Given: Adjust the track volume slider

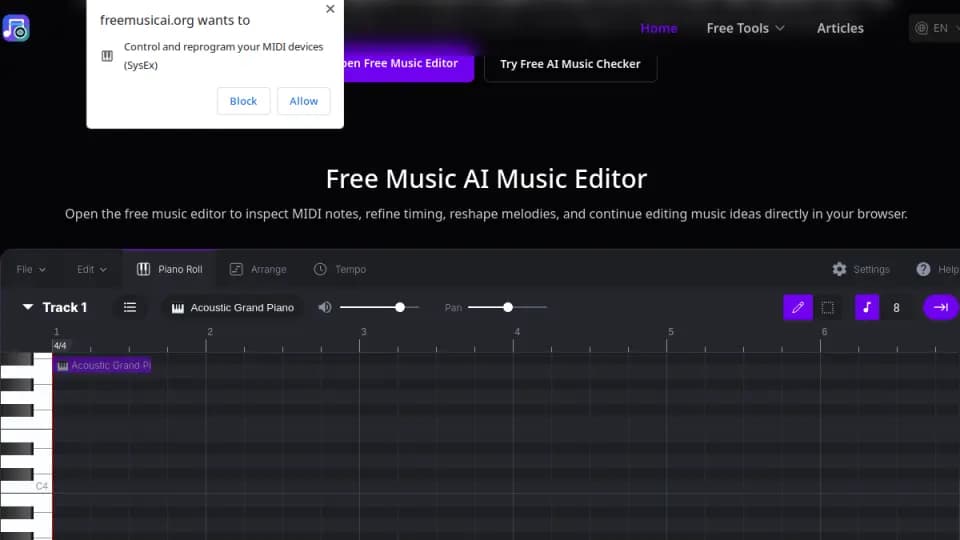Looking at the screenshot, I should tap(380, 307).
